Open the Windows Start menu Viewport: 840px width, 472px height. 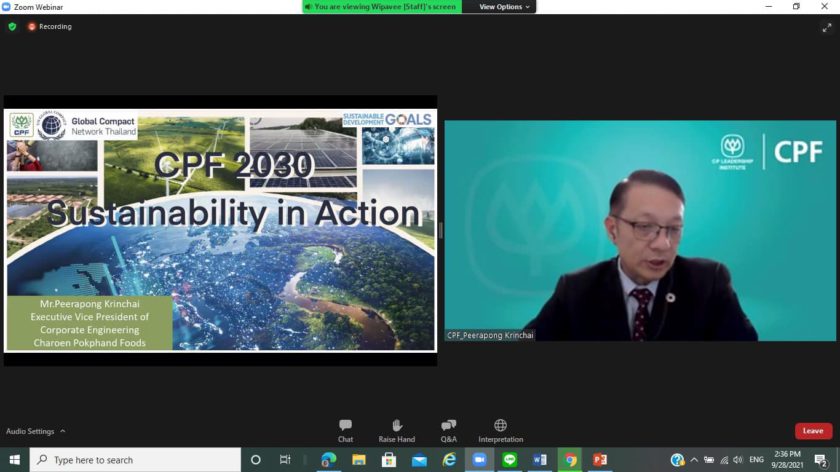pyautogui.click(x=14, y=460)
